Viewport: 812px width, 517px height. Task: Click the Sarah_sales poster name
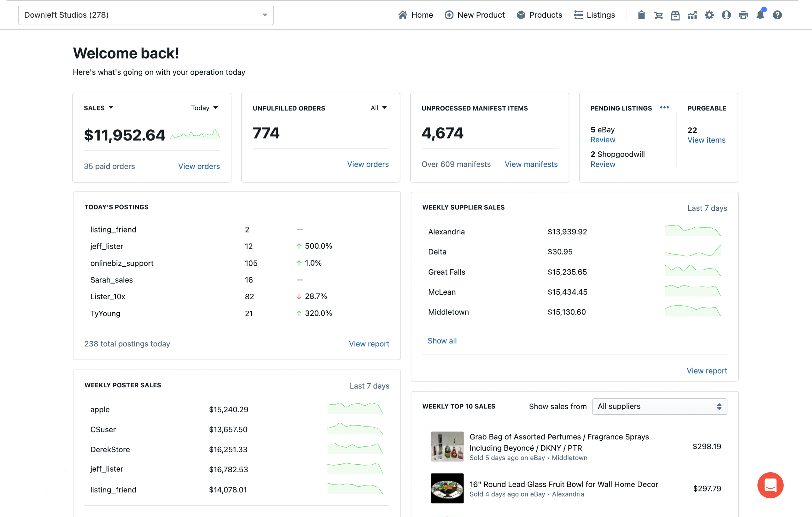point(112,280)
